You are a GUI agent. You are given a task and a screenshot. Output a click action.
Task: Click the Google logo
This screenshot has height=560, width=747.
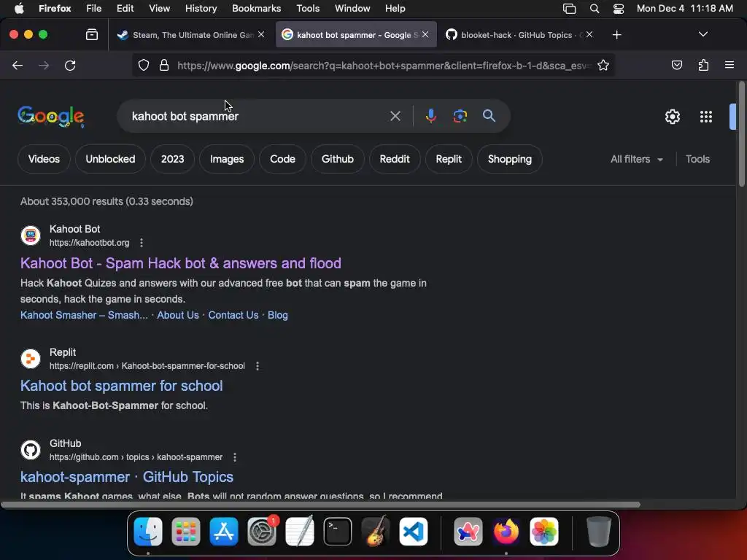[x=51, y=117]
